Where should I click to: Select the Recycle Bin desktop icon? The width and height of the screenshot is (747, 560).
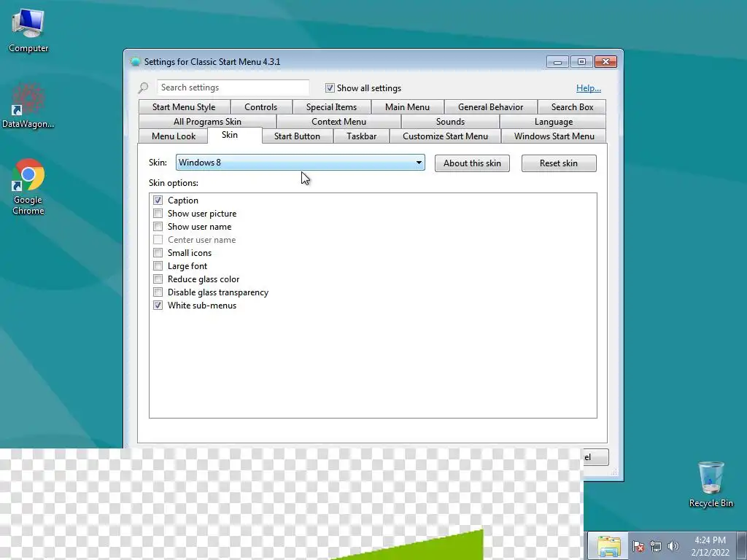point(711,484)
